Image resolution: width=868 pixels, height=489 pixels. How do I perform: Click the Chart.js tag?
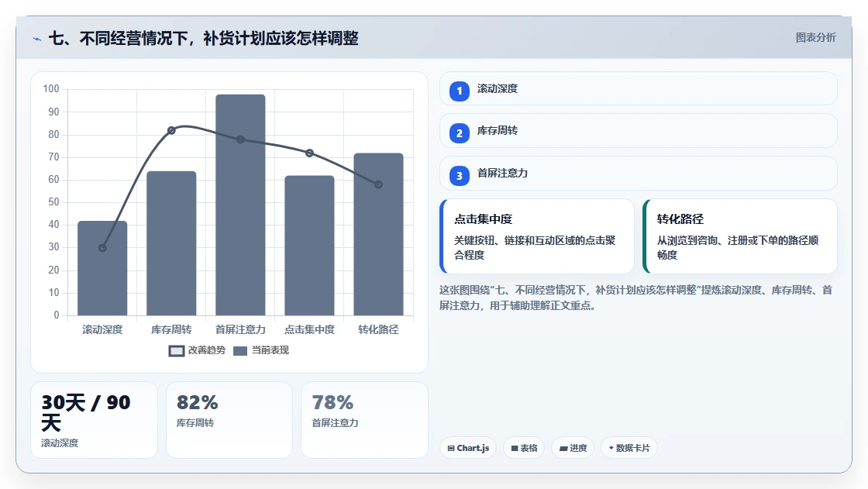pyautogui.click(x=468, y=448)
